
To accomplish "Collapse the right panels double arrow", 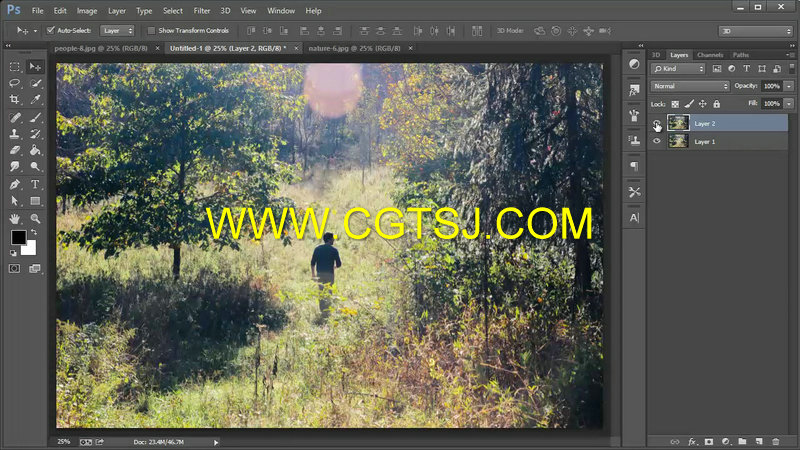I will [792, 46].
